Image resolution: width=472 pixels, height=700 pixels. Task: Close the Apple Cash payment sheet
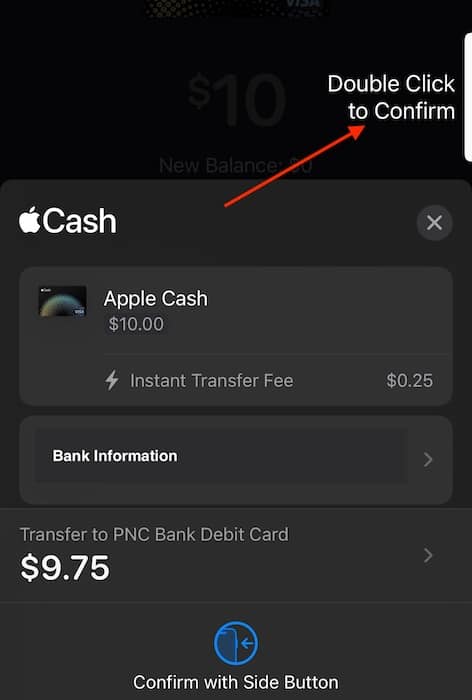pyautogui.click(x=434, y=222)
